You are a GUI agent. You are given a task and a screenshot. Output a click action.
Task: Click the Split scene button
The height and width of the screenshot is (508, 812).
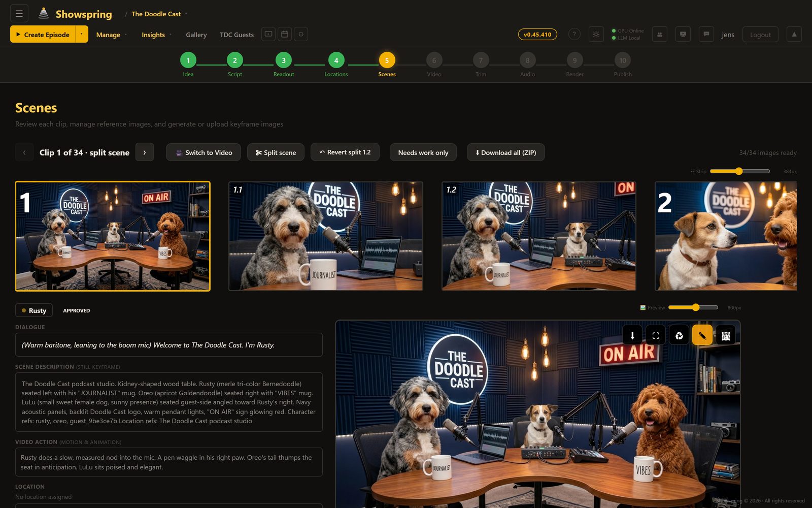pyautogui.click(x=276, y=152)
